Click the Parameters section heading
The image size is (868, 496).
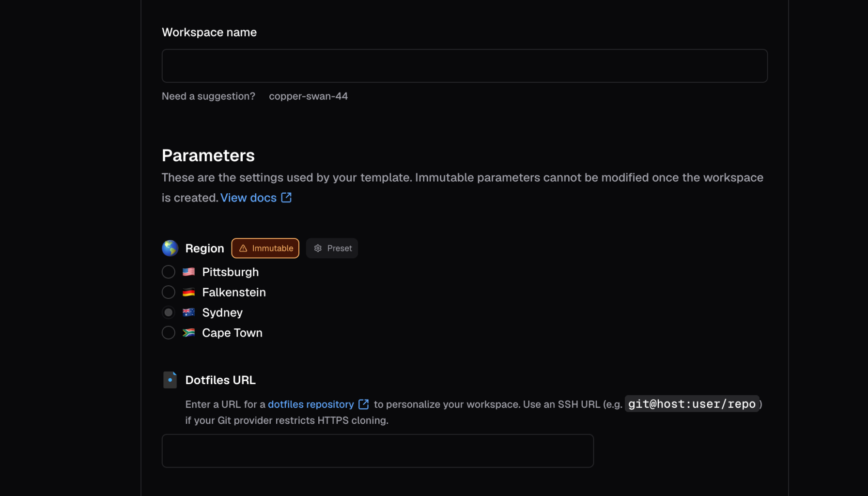point(208,155)
